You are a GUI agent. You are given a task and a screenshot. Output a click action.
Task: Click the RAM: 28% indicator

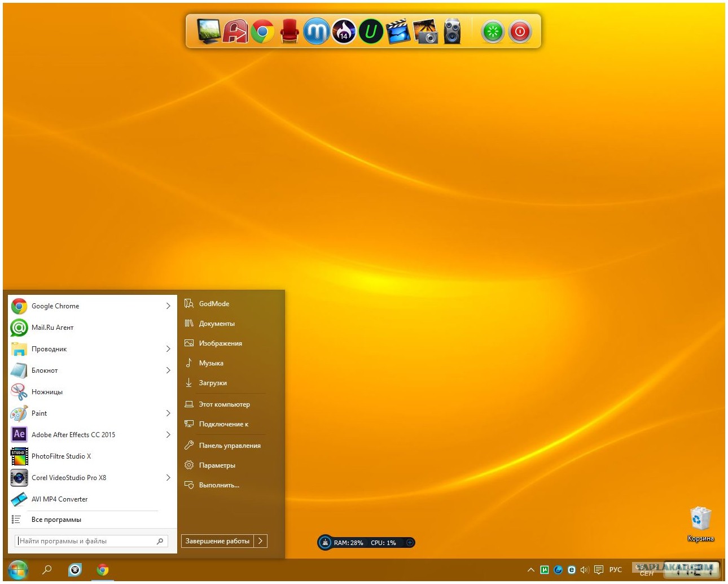[x=348, y=543]
